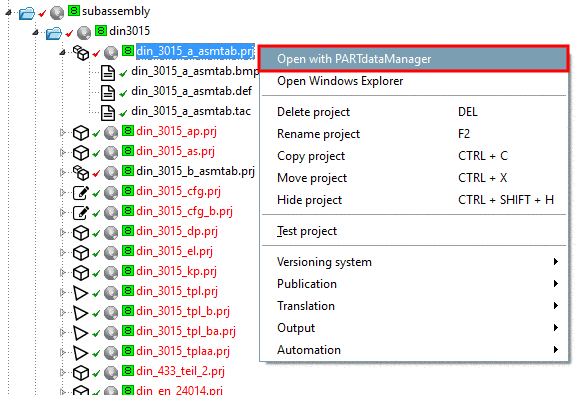Viewport: 583px width, 395px height.
Task: Select the subassembly tree entry
Action: coord(116,12)
